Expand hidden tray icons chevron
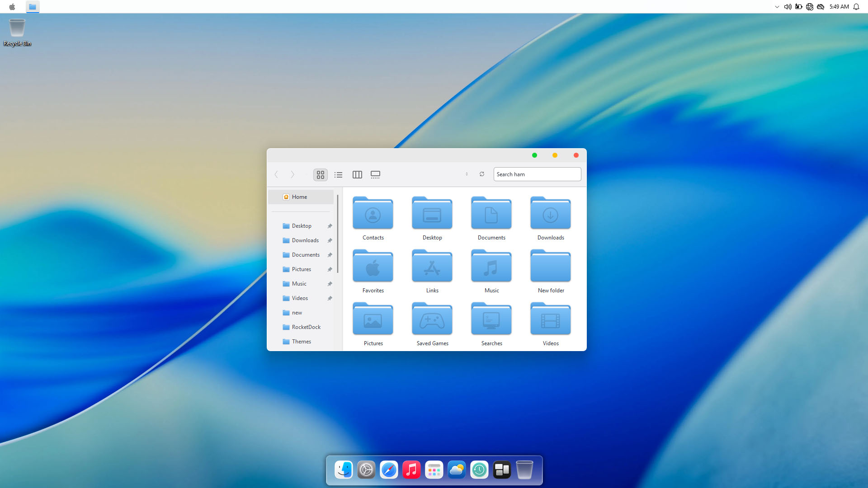 (777, 7)
